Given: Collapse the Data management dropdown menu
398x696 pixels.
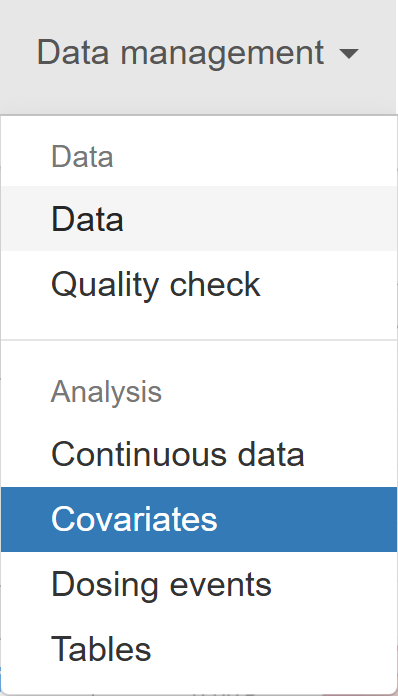Looking at the screenshot, I should 197,53.
